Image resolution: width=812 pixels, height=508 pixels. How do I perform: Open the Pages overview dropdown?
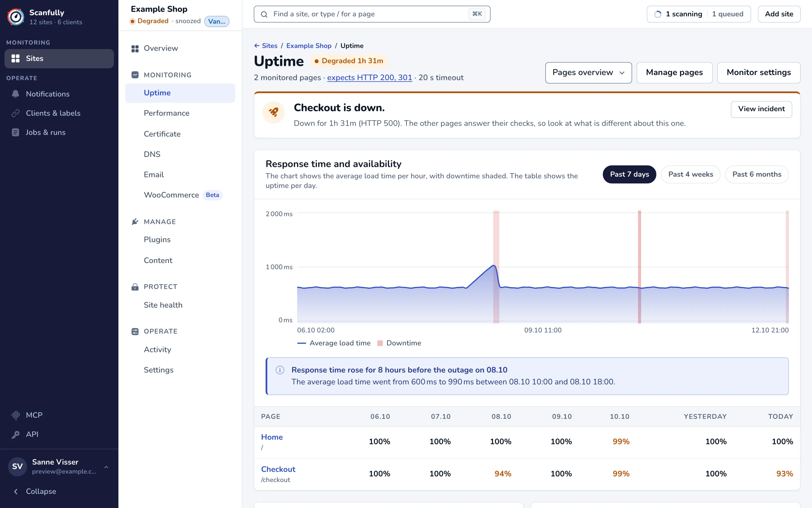click(588, 73)
